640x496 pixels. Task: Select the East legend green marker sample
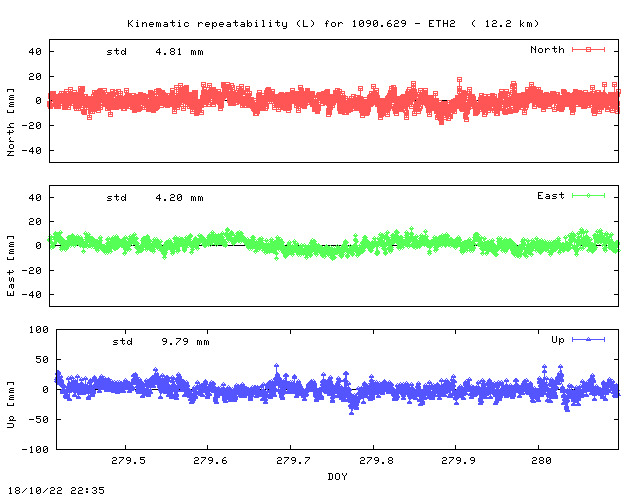[x=588, y=196]
